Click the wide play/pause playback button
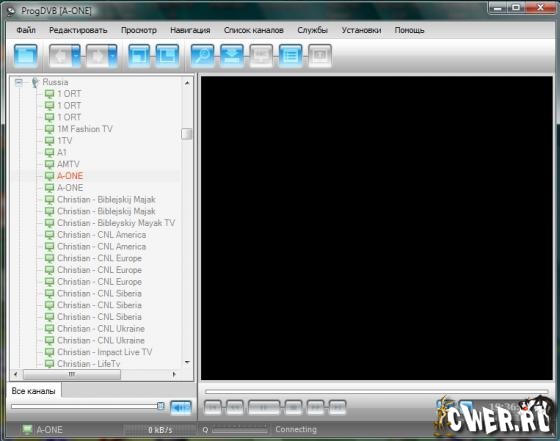This screenshot has width=560, height=441. point(264,407)
